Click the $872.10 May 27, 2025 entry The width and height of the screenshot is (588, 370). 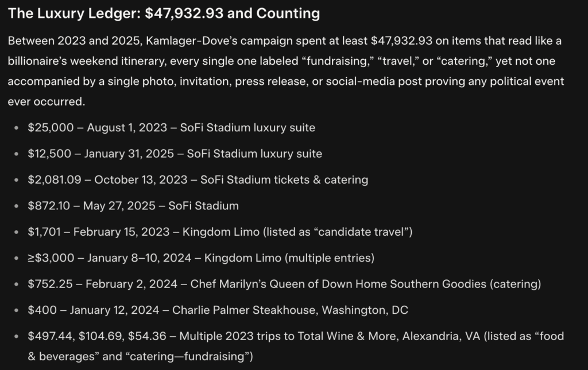[133, 205]
